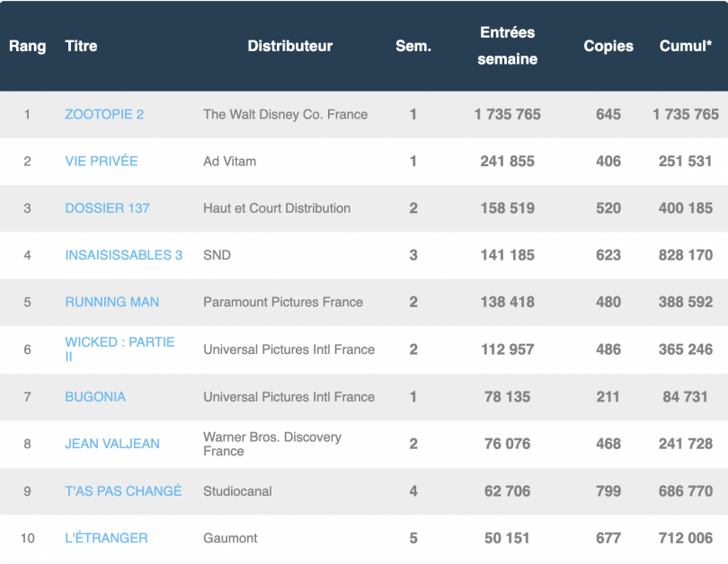The image size is (728, 564).
Task: Click the Studiocanal distributor cell
Action: (237, 490)
